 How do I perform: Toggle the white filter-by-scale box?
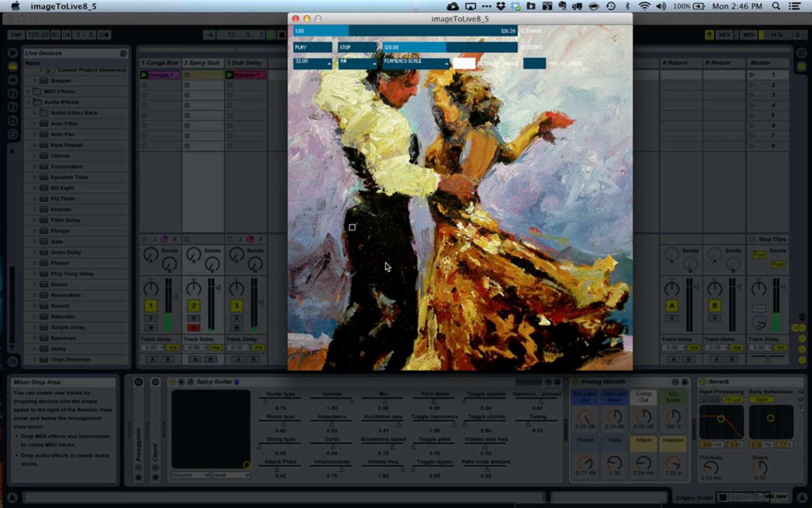pos(464,63)
